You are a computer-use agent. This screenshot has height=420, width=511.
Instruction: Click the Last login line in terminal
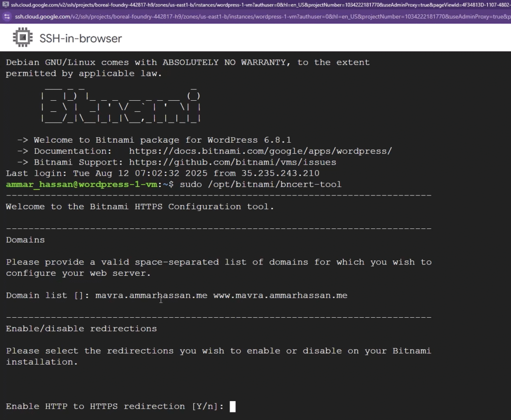162,174
